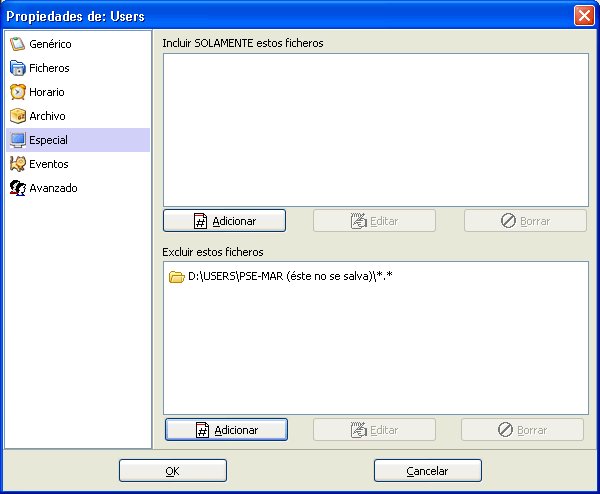
Task: Click the Eventos icon in sidebar
Action: pyautogui.click(x=18, y=164)
